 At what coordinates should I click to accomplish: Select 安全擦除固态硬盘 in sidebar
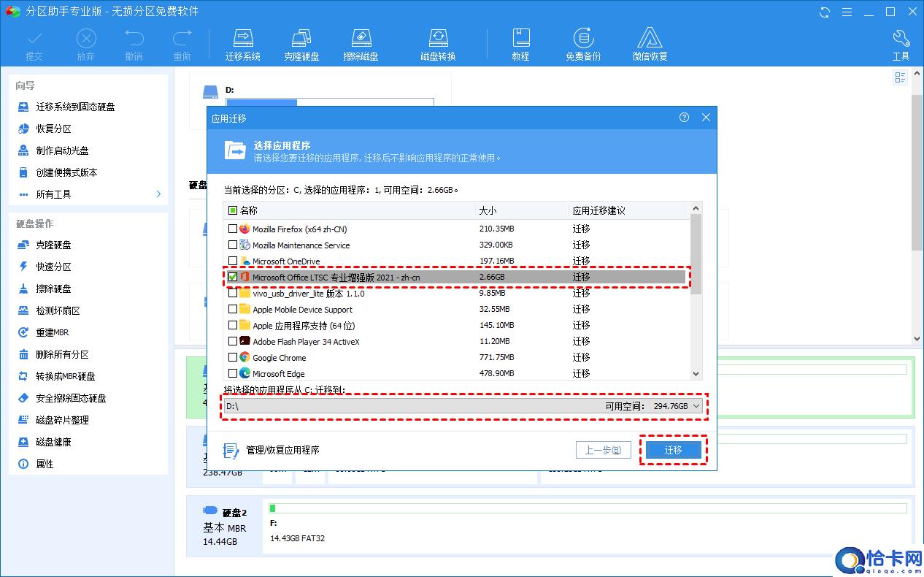point(71,398)
